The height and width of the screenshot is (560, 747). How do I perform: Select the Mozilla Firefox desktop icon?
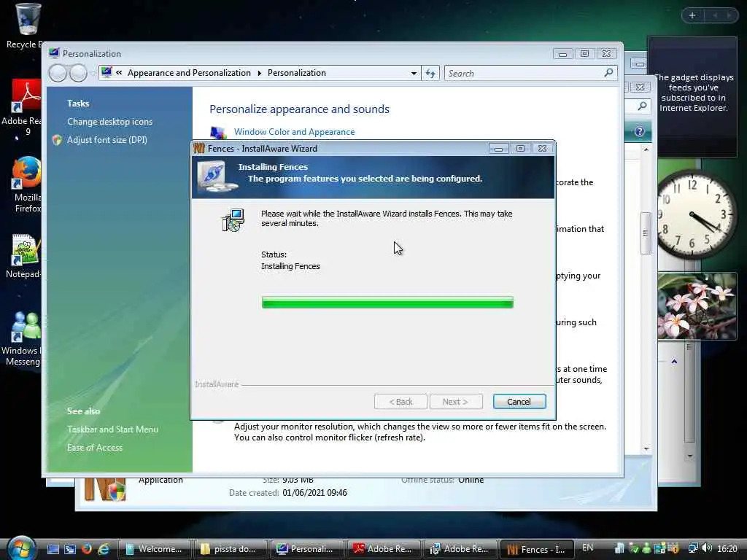[26, 184]
